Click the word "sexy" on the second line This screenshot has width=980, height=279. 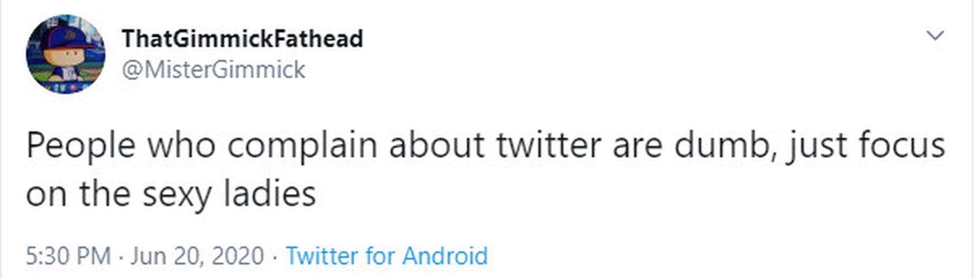point(177,195)
